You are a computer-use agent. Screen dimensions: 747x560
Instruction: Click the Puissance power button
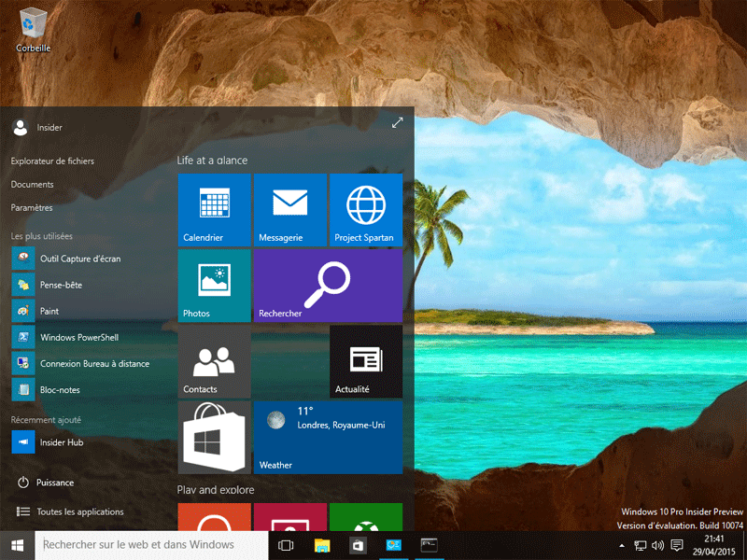click(x=46, y=483)
